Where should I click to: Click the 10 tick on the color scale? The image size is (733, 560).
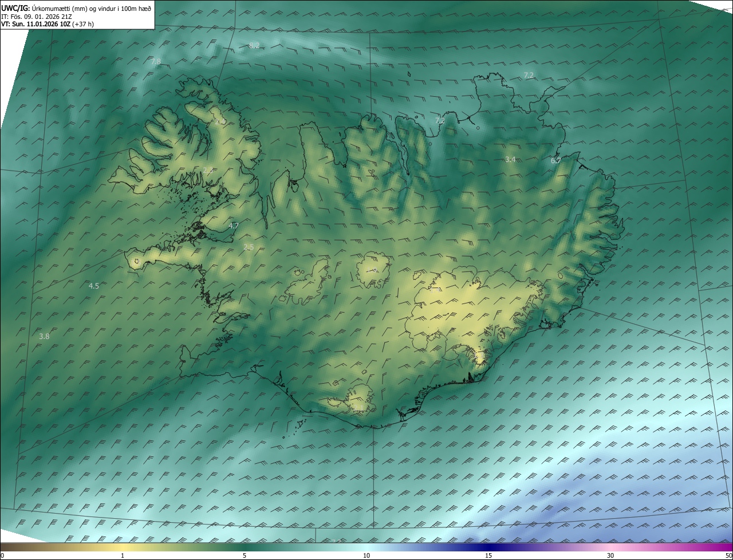click(366, 555)
